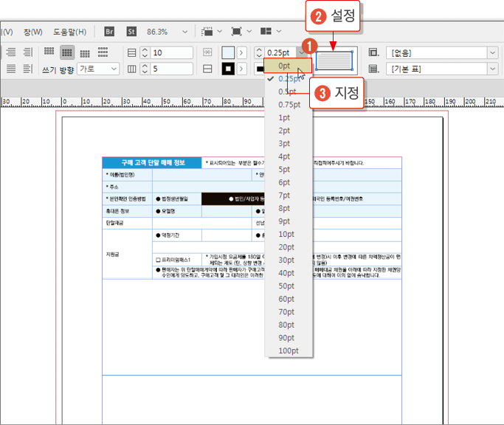Click the columns count stepper arrows

coord(145,69)
